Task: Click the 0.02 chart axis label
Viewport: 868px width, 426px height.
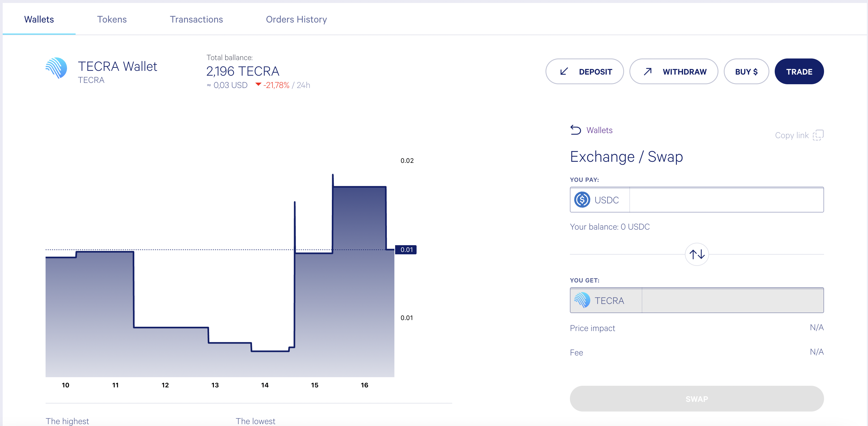Action: 407,160
